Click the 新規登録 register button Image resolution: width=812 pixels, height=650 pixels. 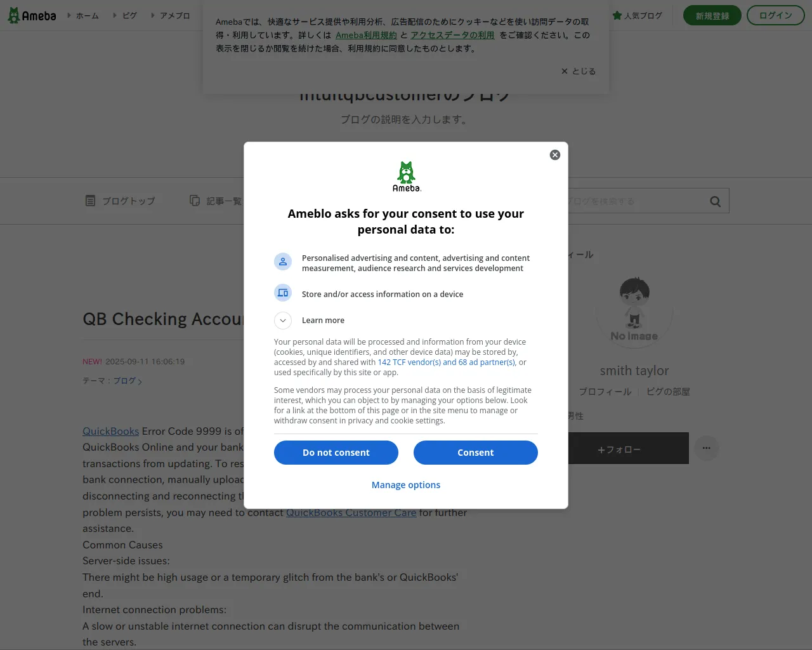click(712, 15)
